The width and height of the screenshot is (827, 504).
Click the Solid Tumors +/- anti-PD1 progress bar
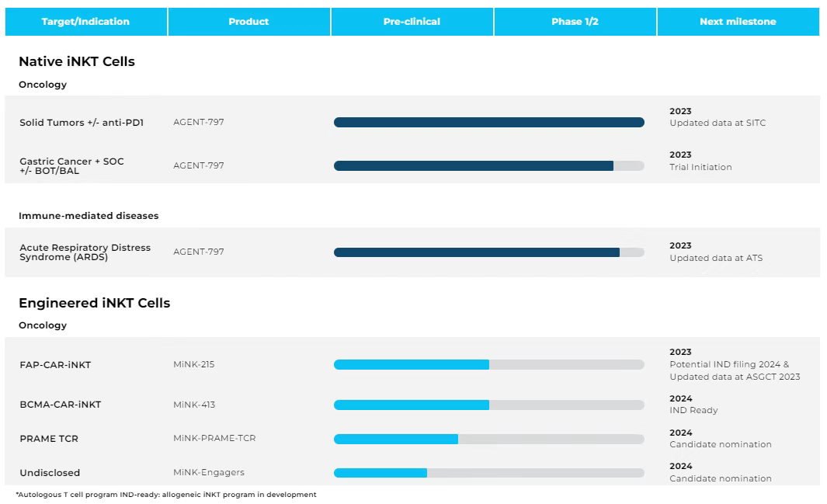pos(488,122)
